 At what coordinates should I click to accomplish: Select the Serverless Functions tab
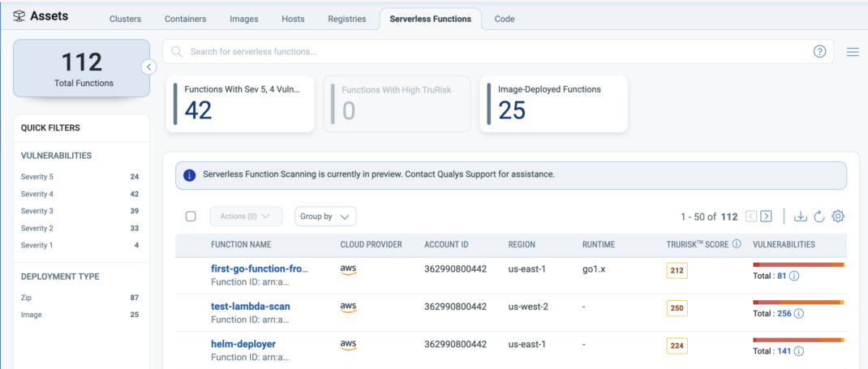click(430, 19)
